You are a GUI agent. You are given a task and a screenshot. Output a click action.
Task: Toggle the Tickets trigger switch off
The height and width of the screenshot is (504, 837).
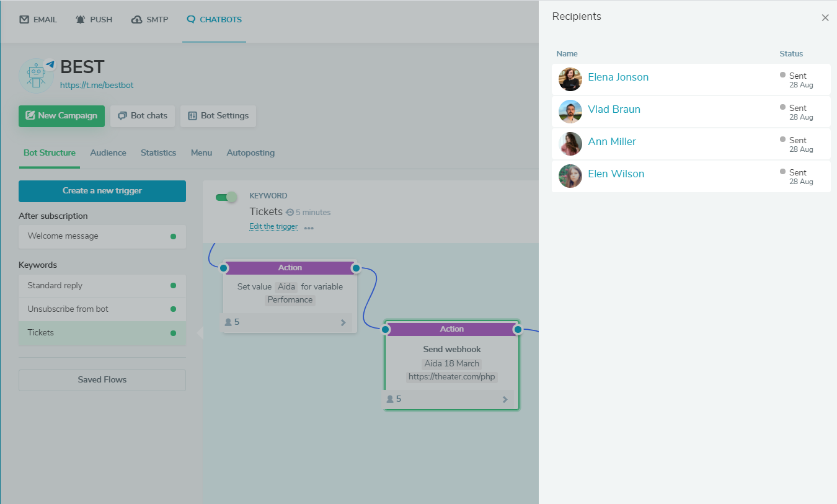tap(226, 197)
